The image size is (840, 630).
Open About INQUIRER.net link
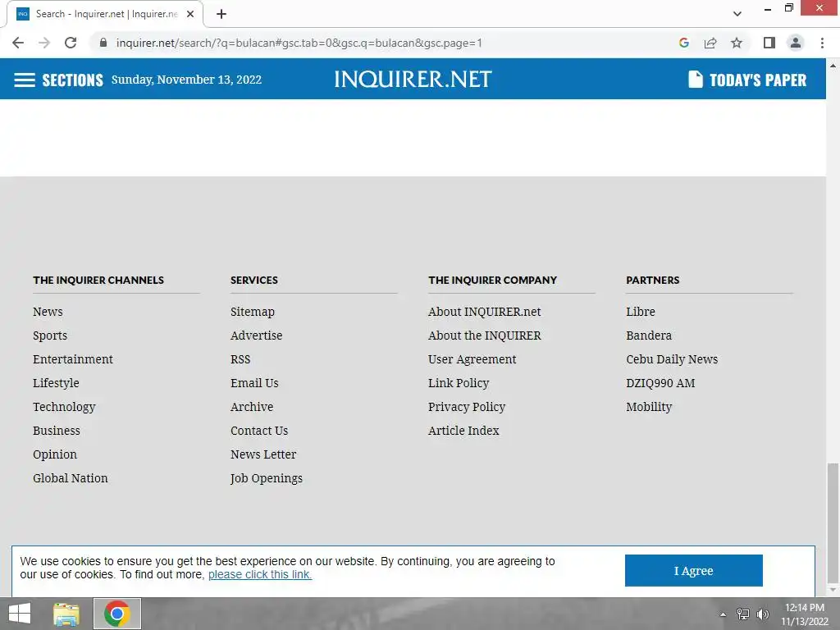pyautogui.click(x=484, y=312)
